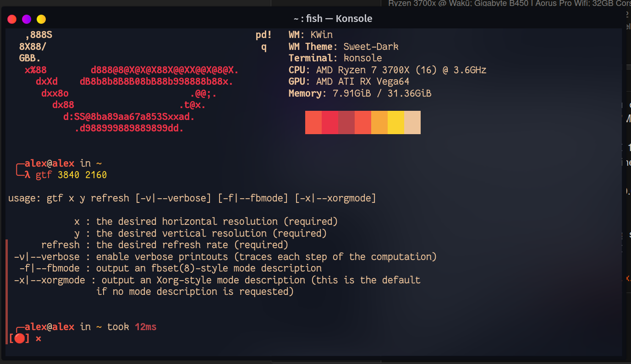Click the yellow window control button
The height and width of the screenshot is (364, 631).
(x=41, y=19)
